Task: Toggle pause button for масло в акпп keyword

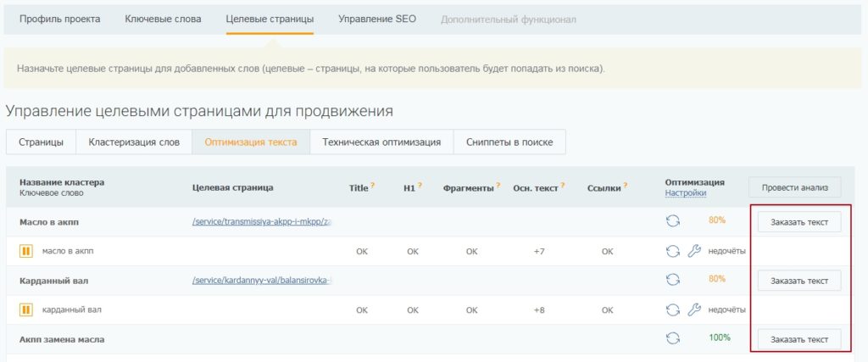Action: point(26,251)
